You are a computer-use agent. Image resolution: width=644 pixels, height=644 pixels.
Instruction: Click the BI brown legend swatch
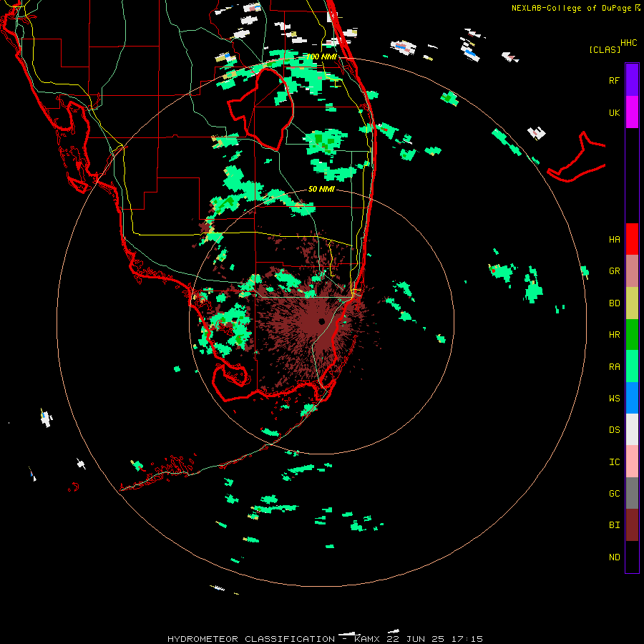point(632,525)
